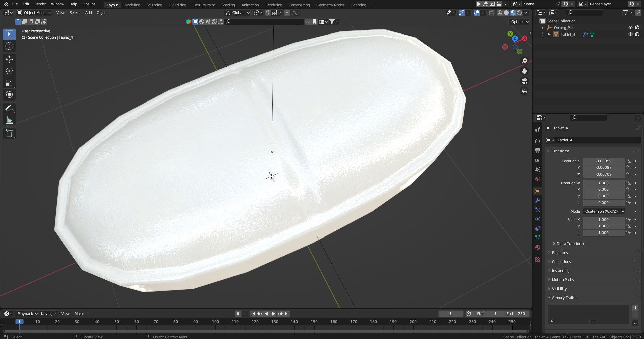Image resolution: width=644 pixels, height=339 pixels.
Task: Toggle X-ray display mode
Action: (492, 13)
